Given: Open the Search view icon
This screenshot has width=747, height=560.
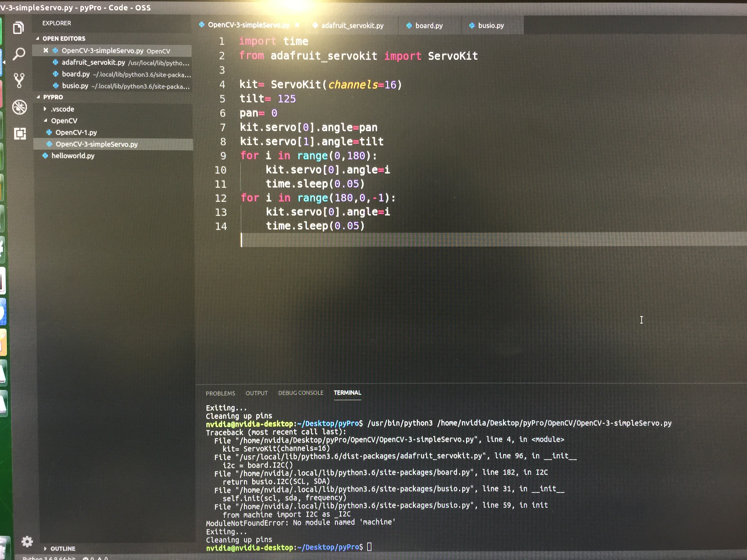Looking at the screenshot, I should [x=19, y=54].
